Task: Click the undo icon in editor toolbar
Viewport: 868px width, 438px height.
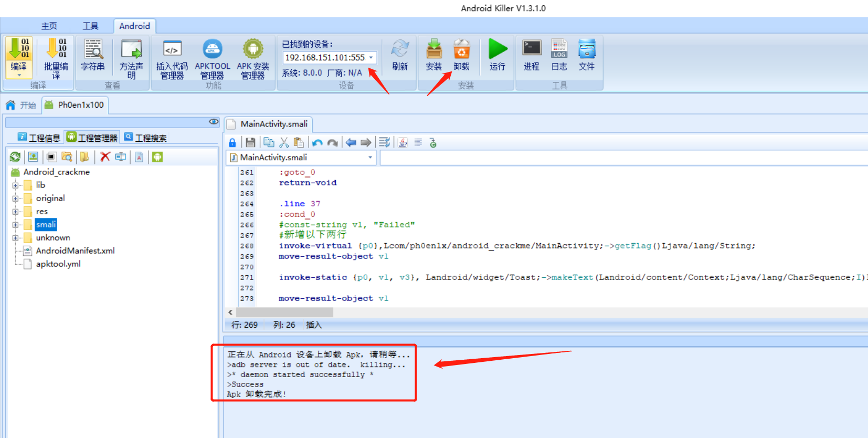Action: point(317,142)
